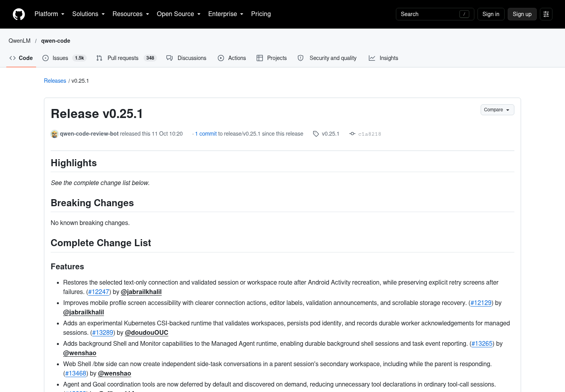Click the Sign up button
Viewport: 565px width, 392px height.
coord(522,14)
